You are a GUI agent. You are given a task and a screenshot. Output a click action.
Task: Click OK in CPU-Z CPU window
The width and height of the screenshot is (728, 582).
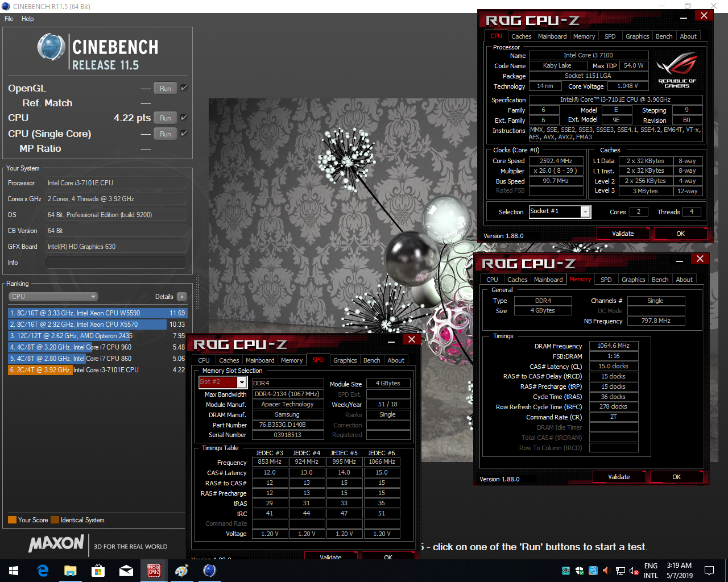point(680,234)
